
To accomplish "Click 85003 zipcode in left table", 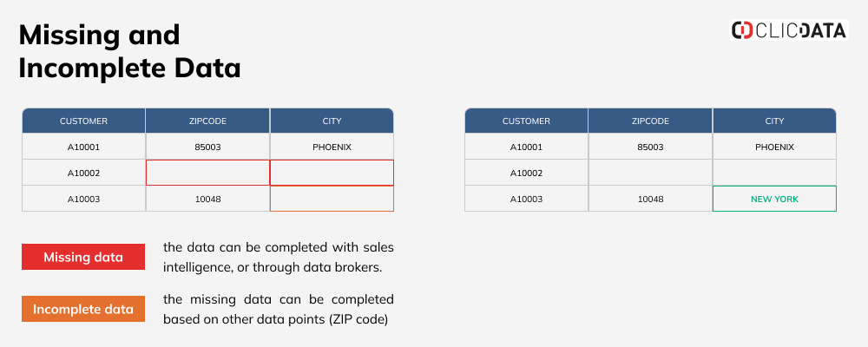I will pos(207,147).
